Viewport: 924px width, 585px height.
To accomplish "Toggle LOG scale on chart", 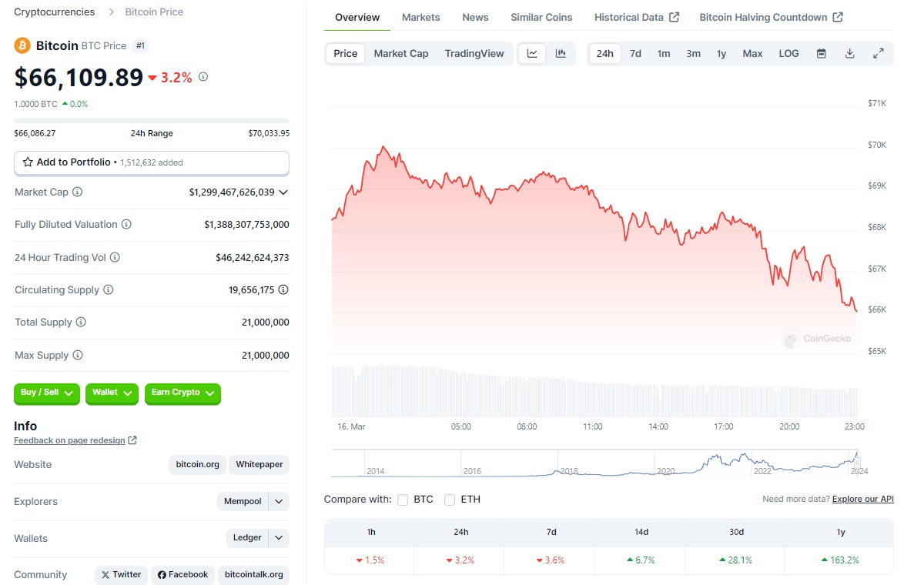I will coord(789,54).
